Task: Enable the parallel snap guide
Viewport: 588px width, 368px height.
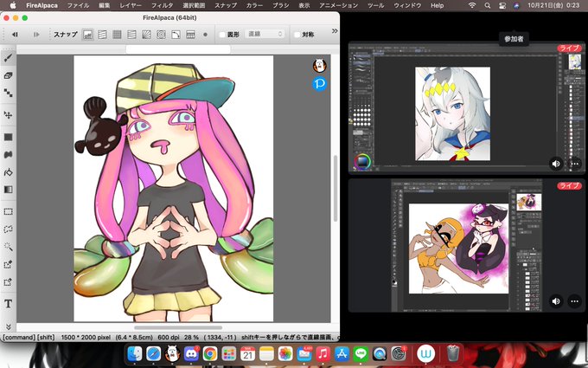Action: [x=102, y=35]
